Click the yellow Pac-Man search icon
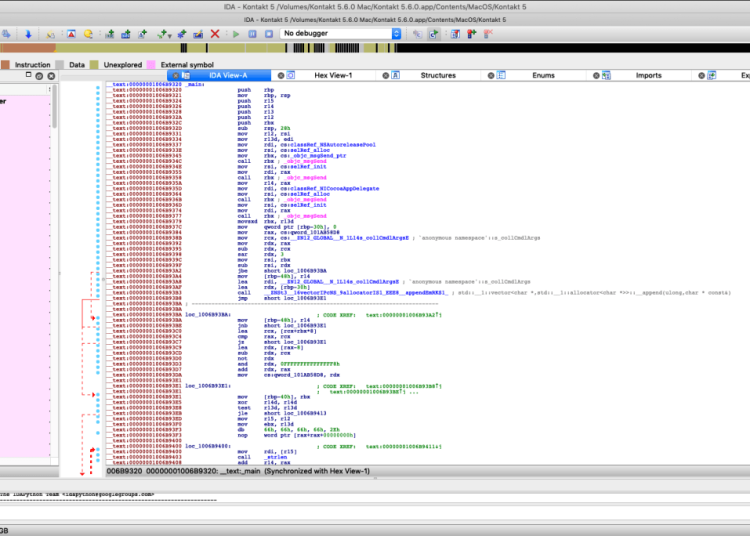The height and width of the screenshot is (536, 750). coord(88,34)
